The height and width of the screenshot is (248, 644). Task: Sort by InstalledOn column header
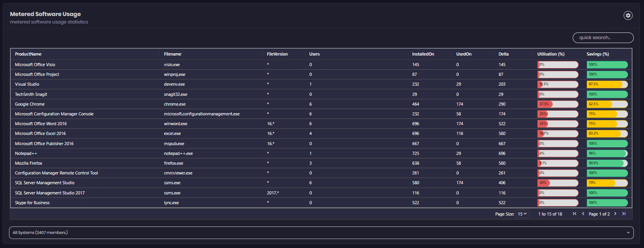coord(423,54)
